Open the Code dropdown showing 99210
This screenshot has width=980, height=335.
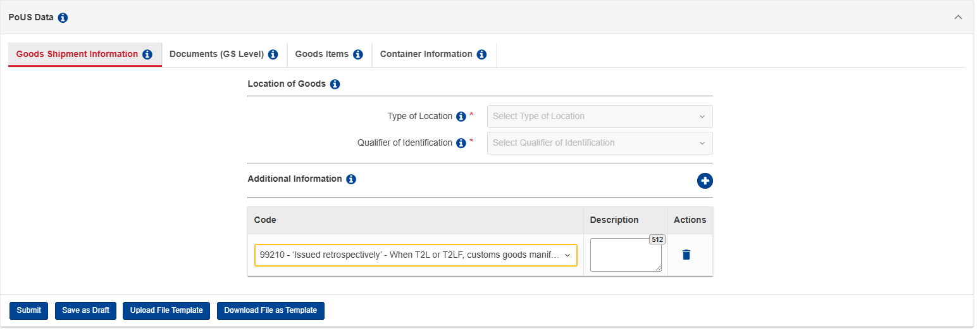(x=416, y=255)
